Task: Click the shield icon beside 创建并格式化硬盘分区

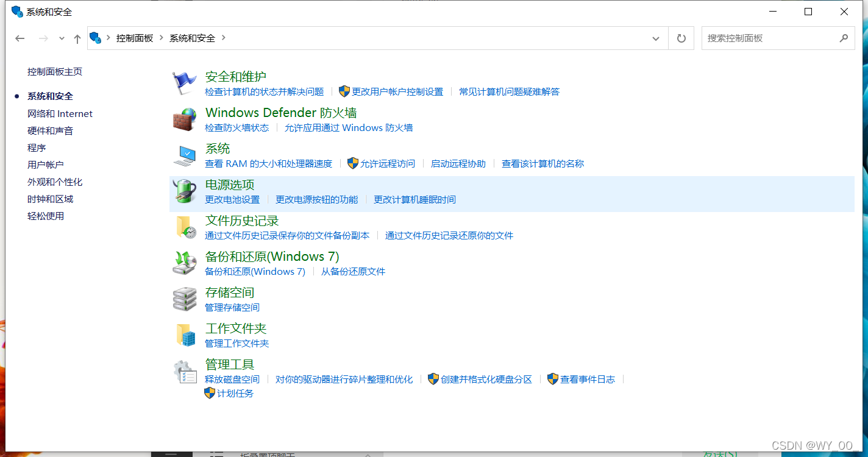Action: (x=433, y=379)
